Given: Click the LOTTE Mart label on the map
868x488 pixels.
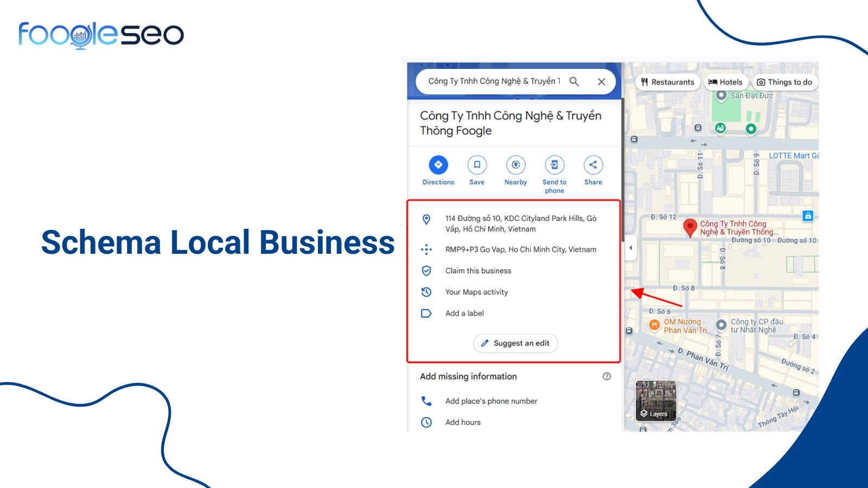Looking at the screenshot, I should (794, 156).
